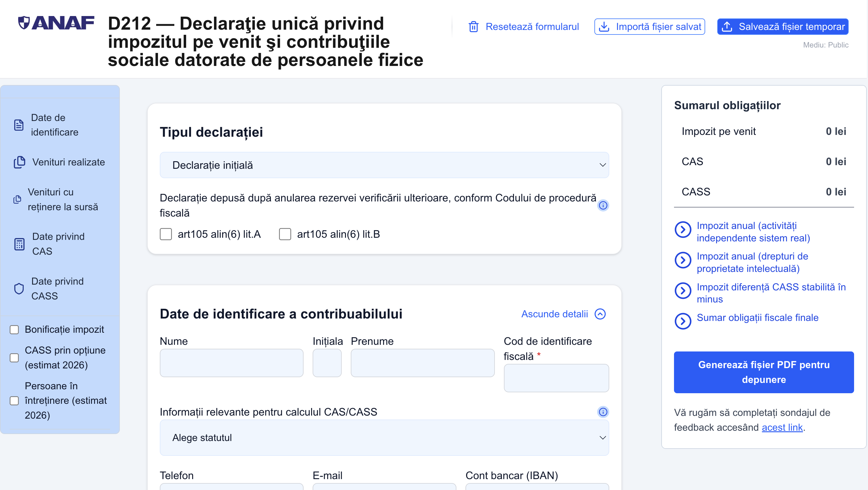Open the CAS/CASS info tooltip icon
The image size is (868, 490).
click(x=603, y=412)
